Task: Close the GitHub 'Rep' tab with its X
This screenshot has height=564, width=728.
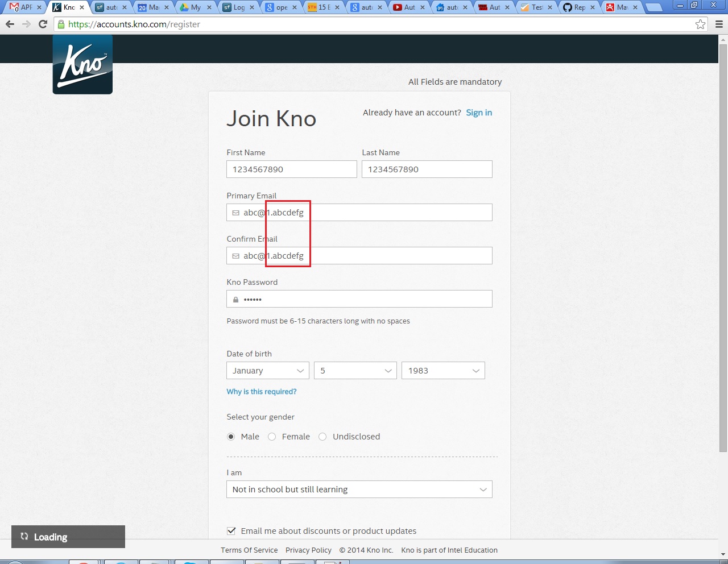Action: pyautogui.click(x=593, y=7)
